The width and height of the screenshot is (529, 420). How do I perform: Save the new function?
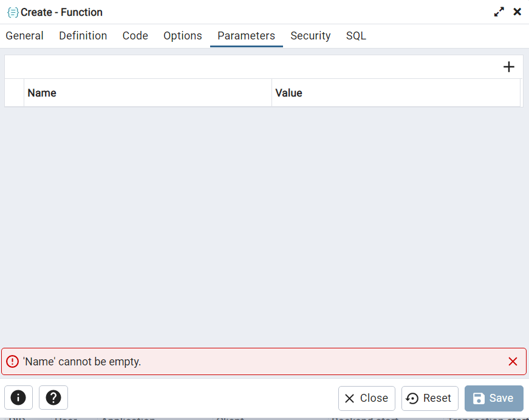pyautogui.click(x=494, y=398)
